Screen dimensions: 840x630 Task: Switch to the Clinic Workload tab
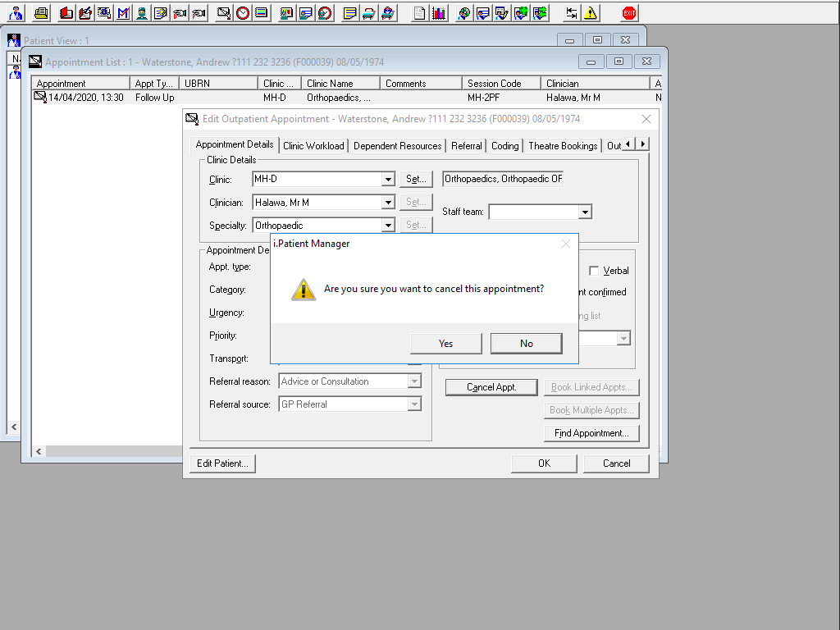[x=313, y=146]
